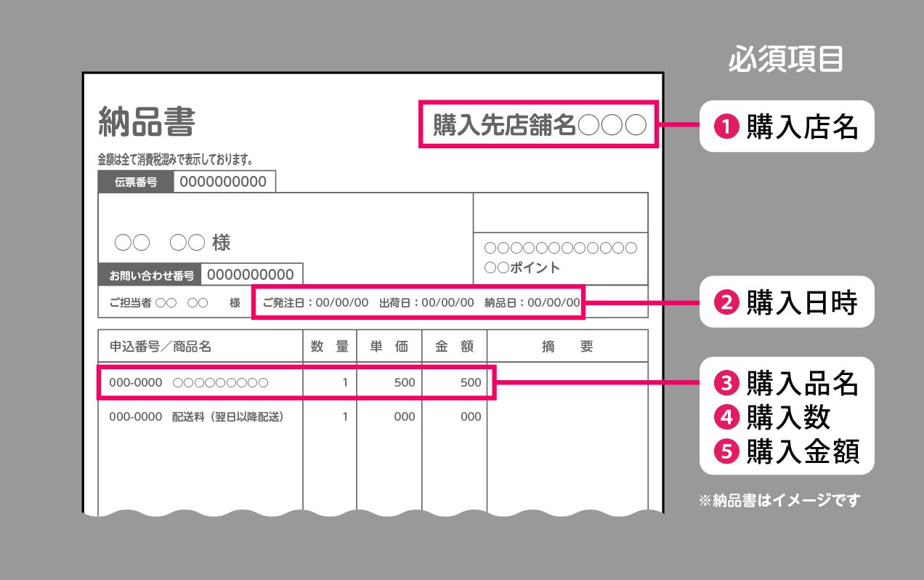Click the 数量 column header
This screenshot has height=580, width=924.
329,347
